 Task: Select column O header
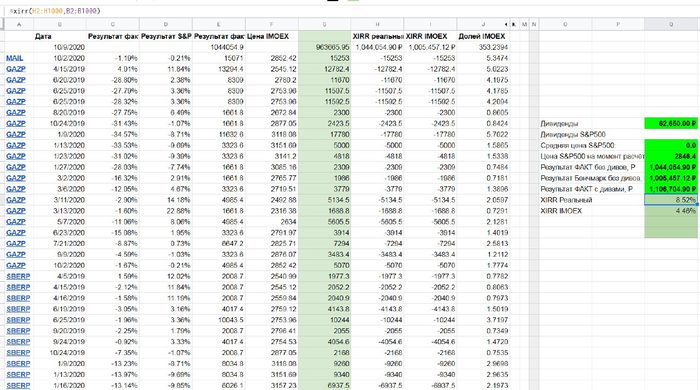(x=565, y=25)
